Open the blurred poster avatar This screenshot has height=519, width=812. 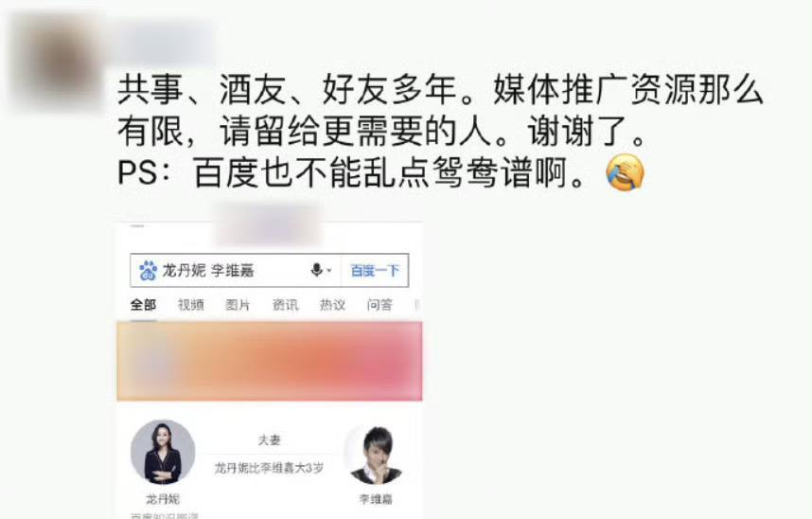[59, 63]
